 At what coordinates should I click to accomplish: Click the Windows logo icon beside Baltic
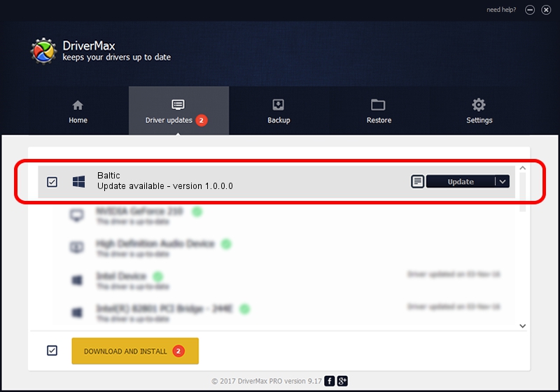click(78, 182)
